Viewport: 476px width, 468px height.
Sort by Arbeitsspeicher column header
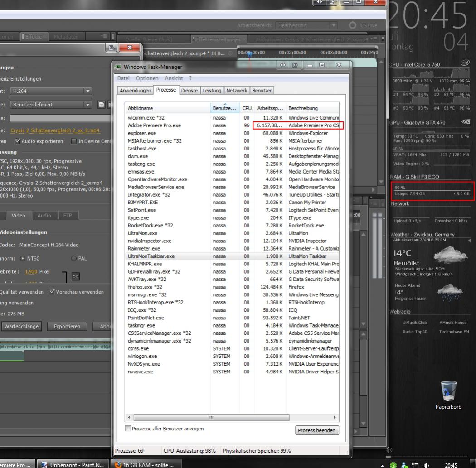(x=270, y=108)
